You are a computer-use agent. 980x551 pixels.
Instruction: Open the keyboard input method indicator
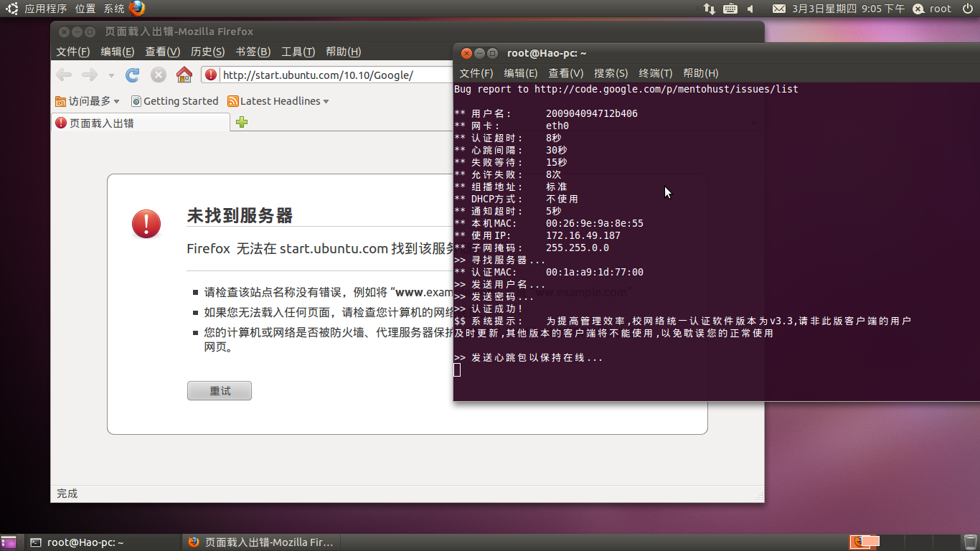[x=730, y=9]
